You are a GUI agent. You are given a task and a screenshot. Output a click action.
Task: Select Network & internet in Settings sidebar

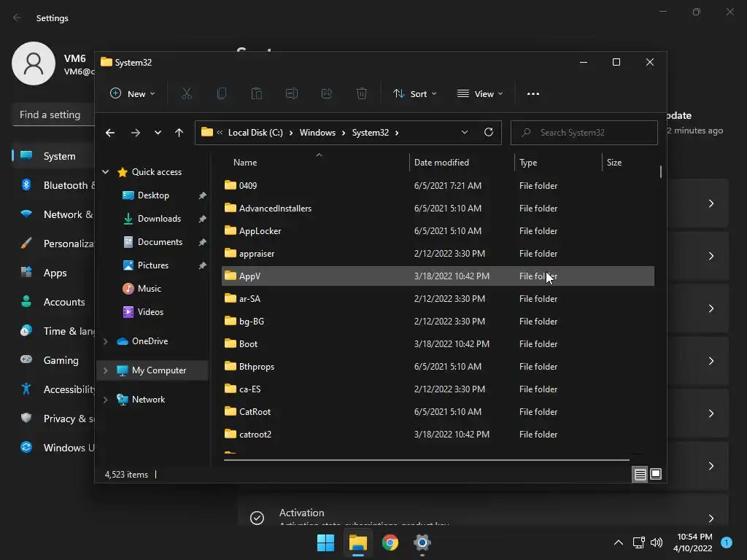point(53,215)
